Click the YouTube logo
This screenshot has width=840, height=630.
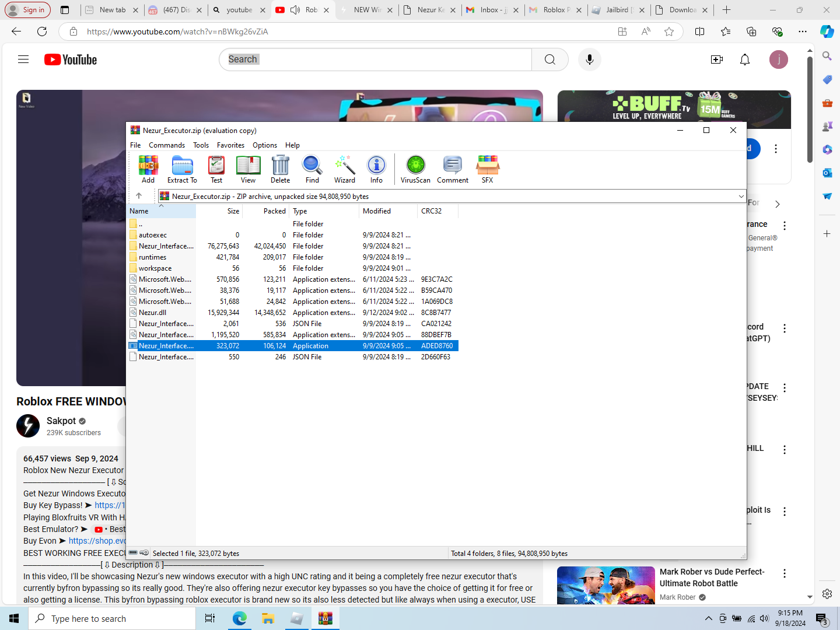71,60
